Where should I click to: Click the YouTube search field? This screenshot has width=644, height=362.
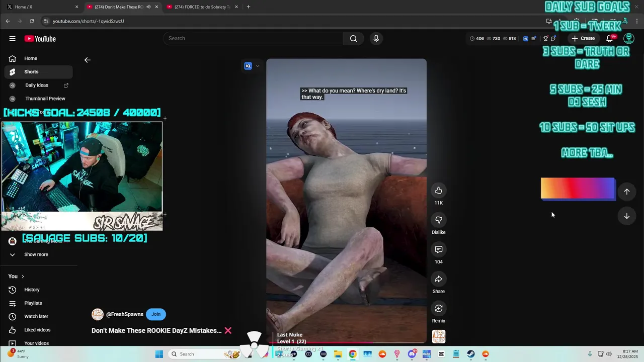pyautogui.click(x=253, y=39)
